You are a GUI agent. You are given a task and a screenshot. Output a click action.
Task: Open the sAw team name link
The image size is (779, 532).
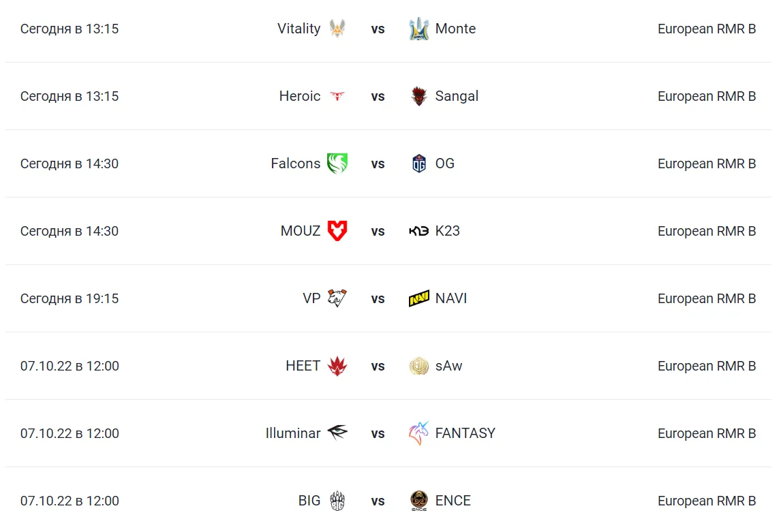point(448,366)
